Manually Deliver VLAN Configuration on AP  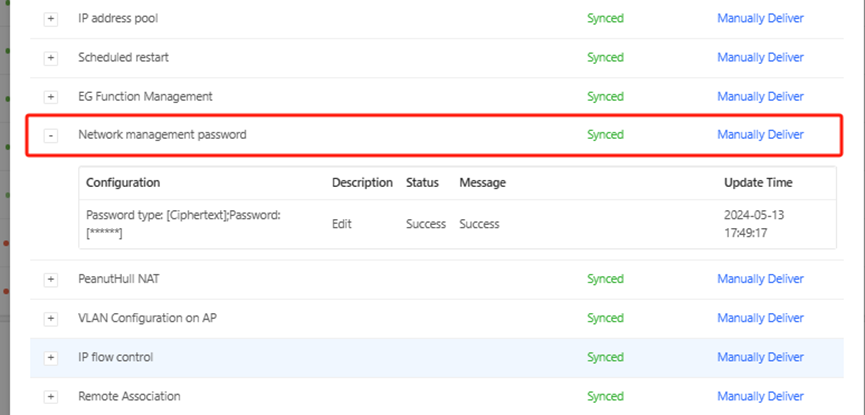click(760, 318)
